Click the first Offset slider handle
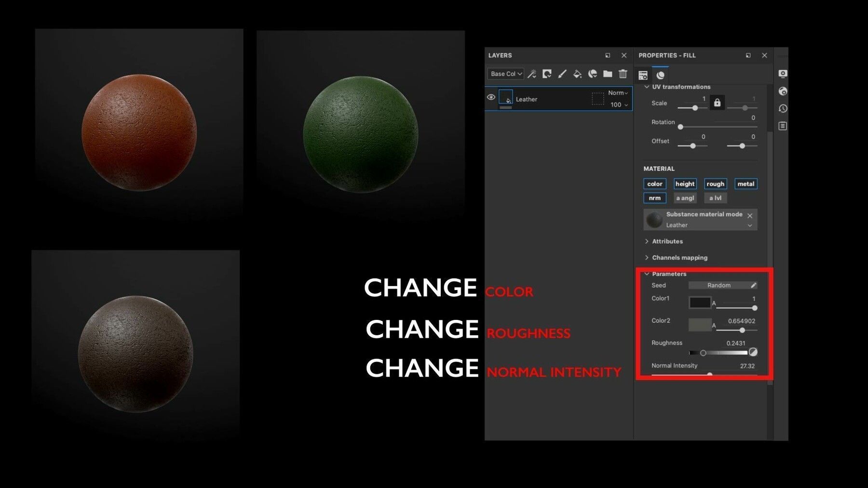Viewport: 868px width, 488px height. pyautogui.click(x=692, y=145)
